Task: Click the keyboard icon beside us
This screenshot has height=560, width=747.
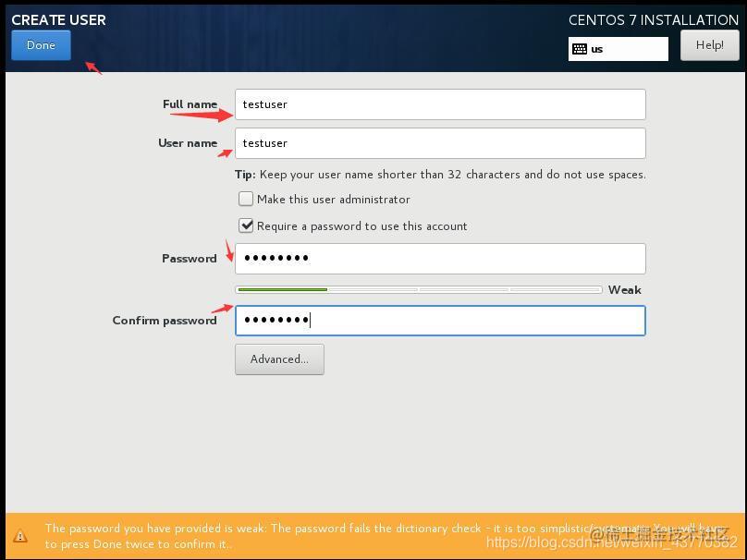Action: (580, 49)
